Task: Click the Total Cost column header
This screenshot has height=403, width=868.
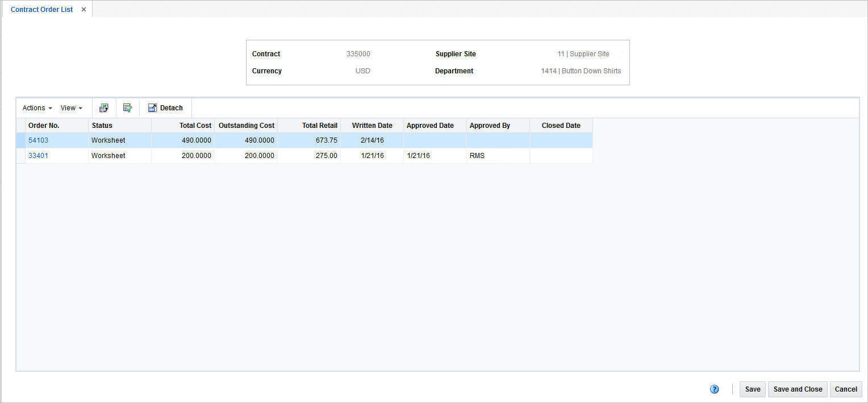Action: click(x=195, y=125)
